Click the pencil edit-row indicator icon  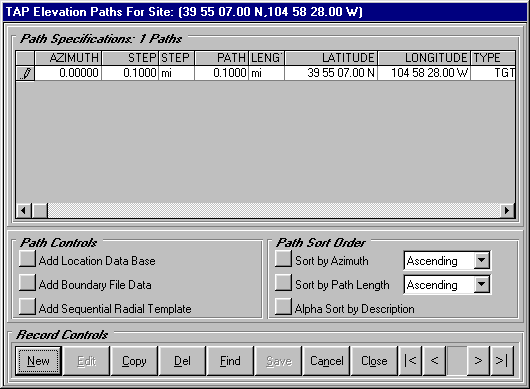pos(25,73)
